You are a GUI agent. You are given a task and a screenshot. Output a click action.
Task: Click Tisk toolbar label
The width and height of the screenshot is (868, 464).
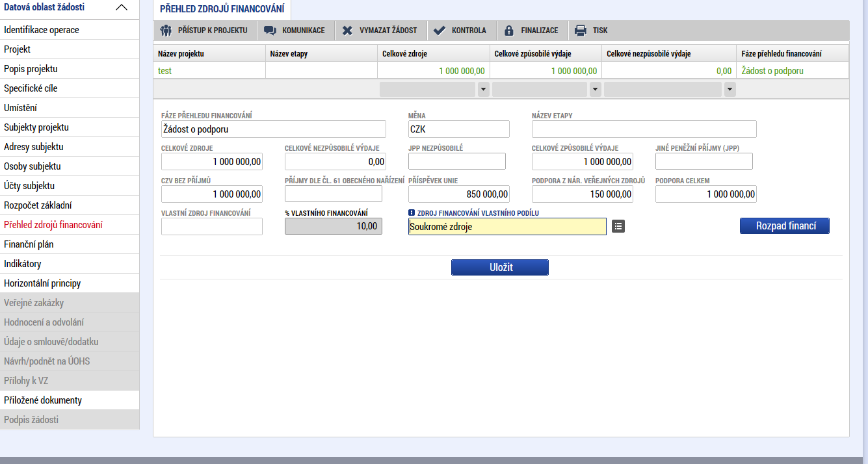[600, 31]
